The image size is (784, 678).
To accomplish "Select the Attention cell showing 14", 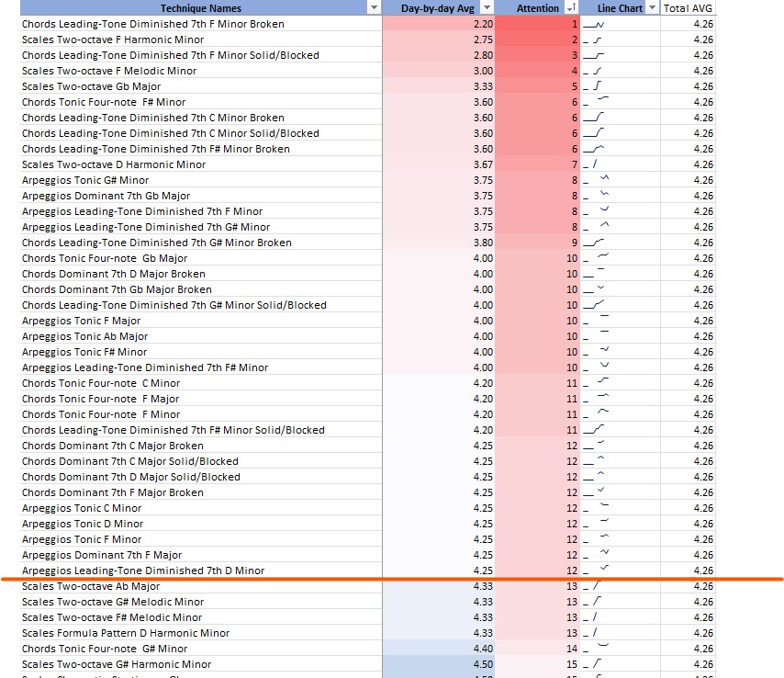I will pyautogui.click(x=537, y=649).
